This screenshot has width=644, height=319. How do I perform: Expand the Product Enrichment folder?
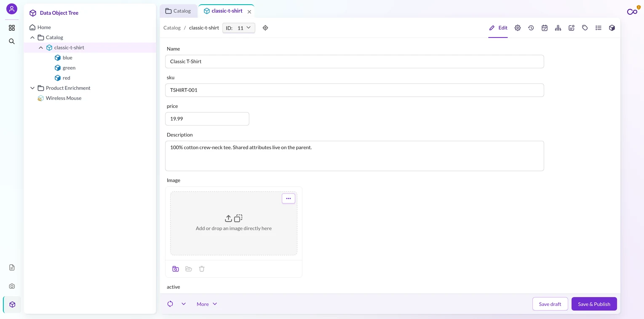click(x=32, y=88)
